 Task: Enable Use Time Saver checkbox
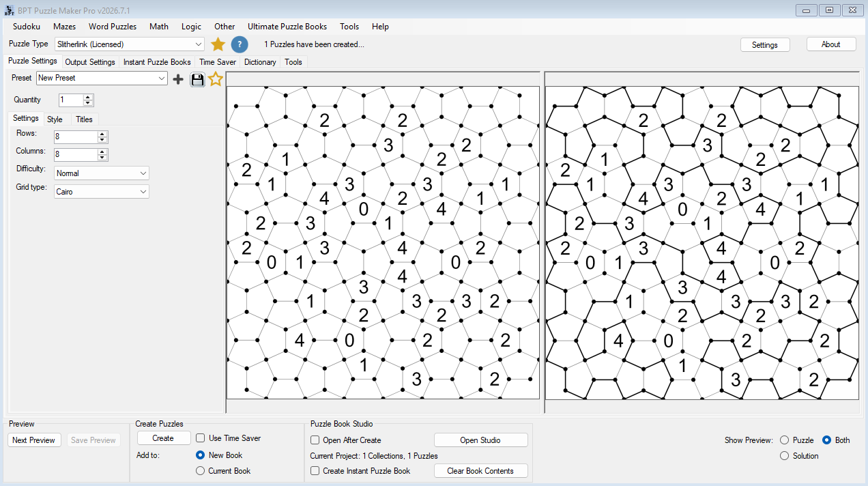[201, 438]
